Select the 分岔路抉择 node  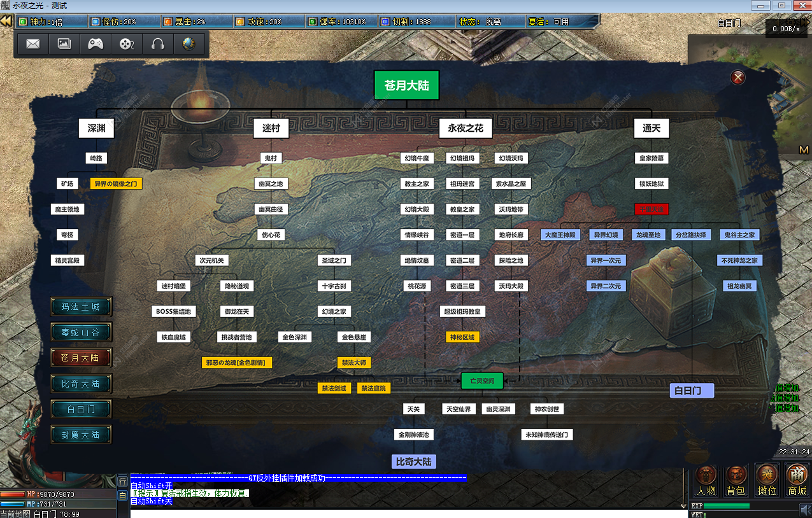pyautogui.click(x=692, y=235)
